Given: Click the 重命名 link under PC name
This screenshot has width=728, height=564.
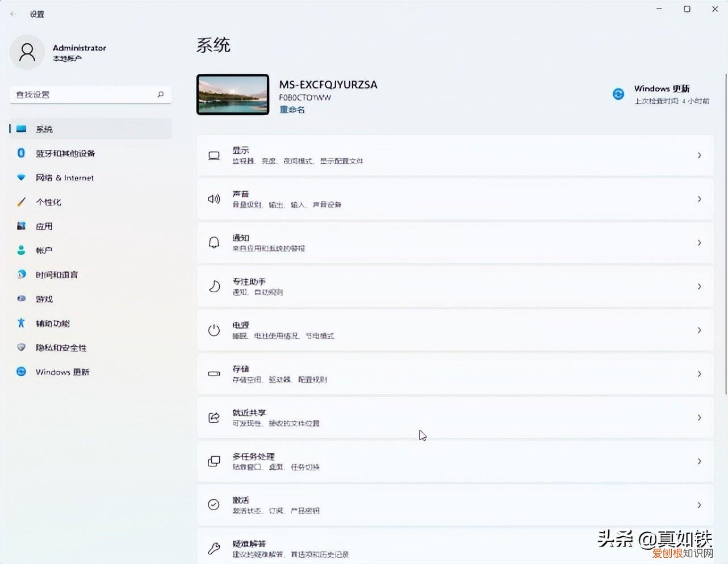Looking at the screenshot, I should coord(292,110).
